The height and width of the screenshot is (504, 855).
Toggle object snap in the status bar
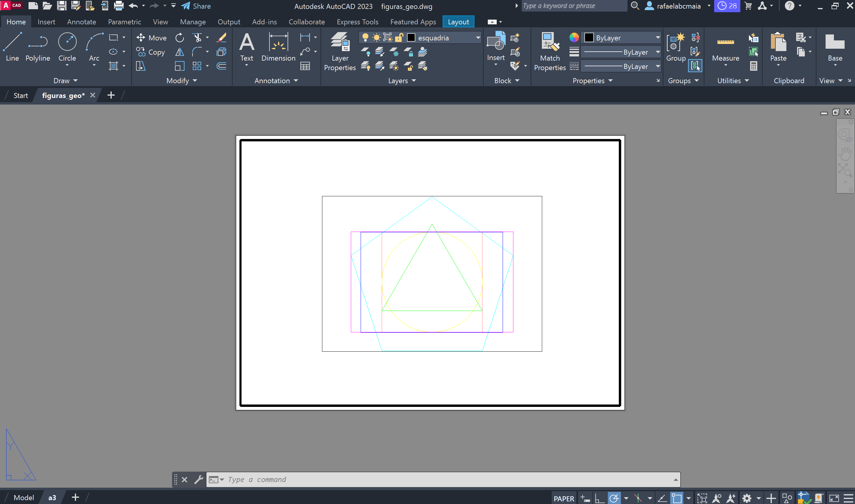tap(676, 498)
